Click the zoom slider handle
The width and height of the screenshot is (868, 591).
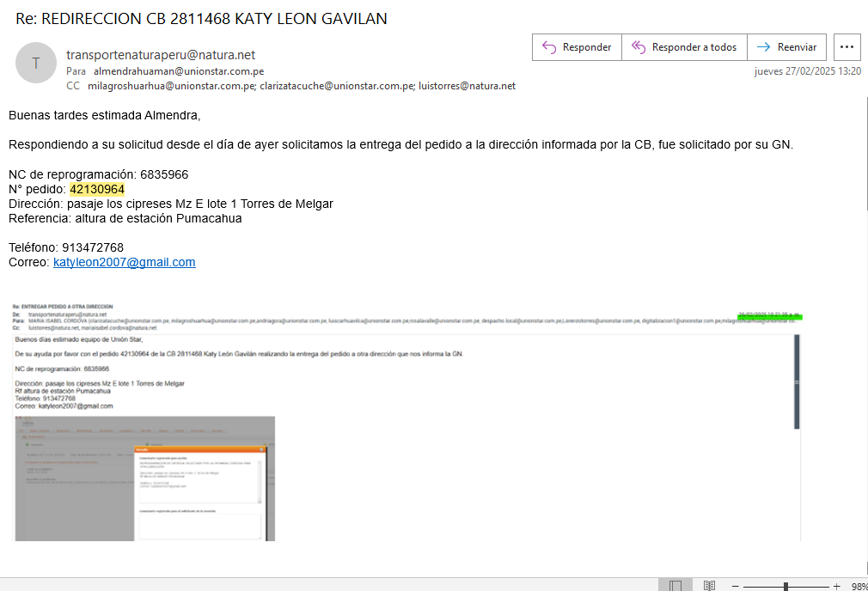point(785,586)
